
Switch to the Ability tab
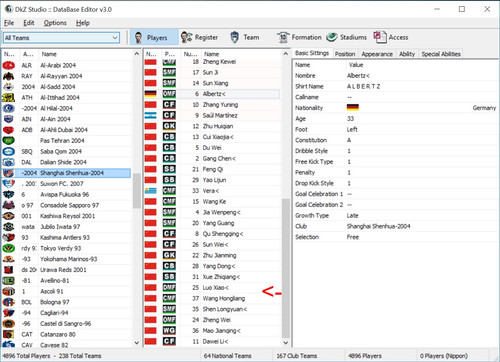pos(407,54)
